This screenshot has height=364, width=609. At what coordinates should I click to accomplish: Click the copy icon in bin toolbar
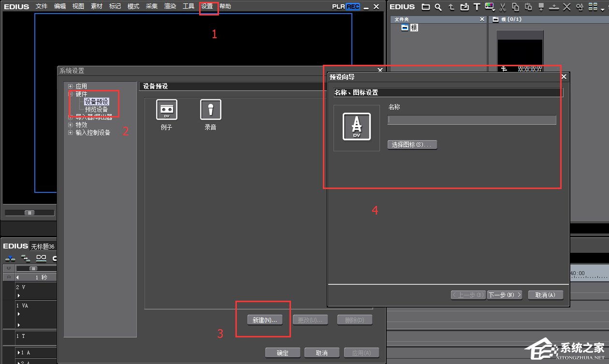tap(515, 7)
